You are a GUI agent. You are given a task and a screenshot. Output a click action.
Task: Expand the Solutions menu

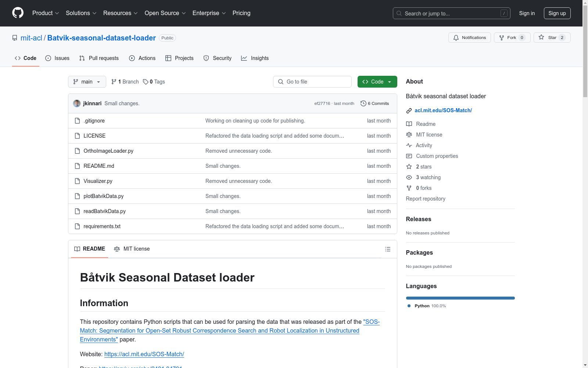click(81, 13)
